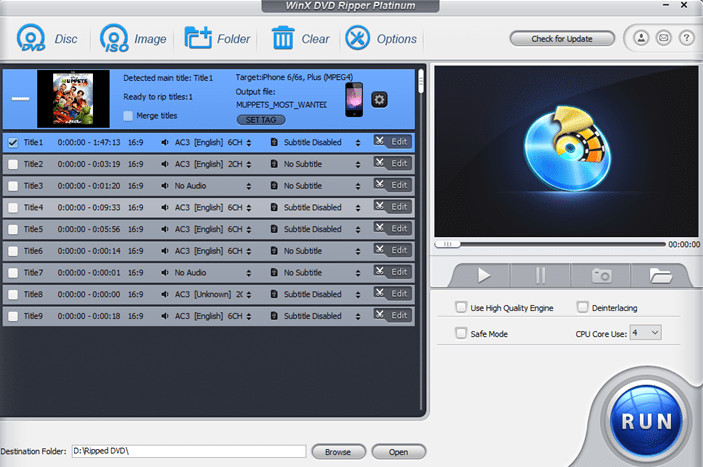The height and width of the screenshot is (467, 703).
Task: Click Title6 duration 0:00:14
Action: 89,251
